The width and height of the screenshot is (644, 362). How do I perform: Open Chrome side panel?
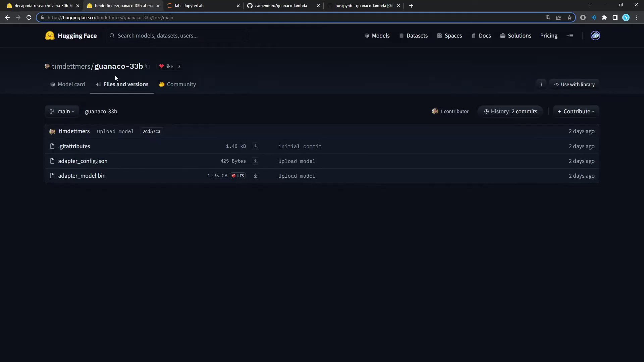tap(615, 17)
